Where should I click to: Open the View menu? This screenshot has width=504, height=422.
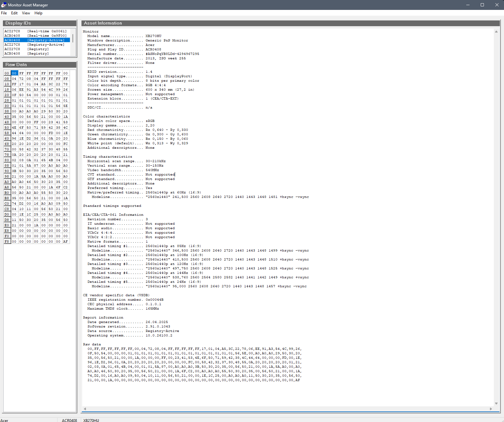click(26, 13)
